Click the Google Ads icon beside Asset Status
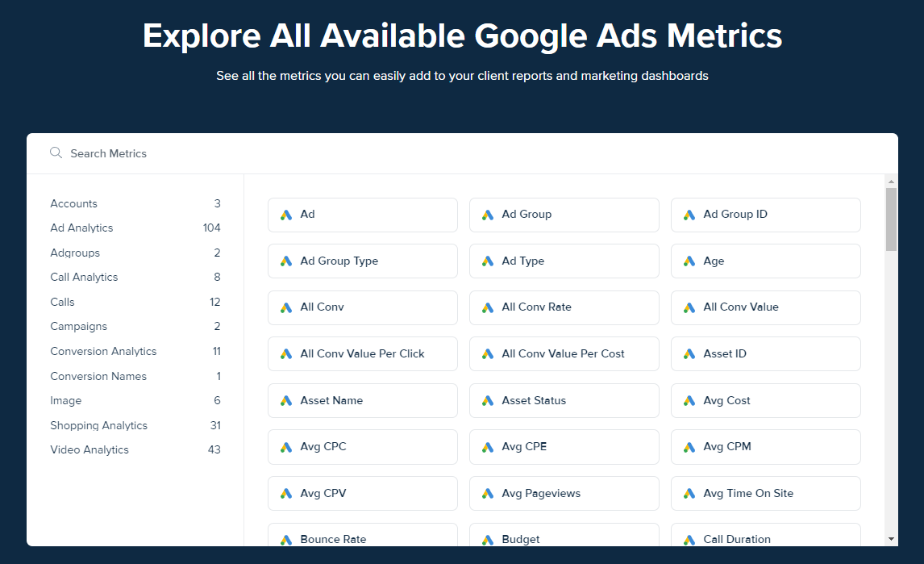This screenshot has height=564, width=924. 488,401
